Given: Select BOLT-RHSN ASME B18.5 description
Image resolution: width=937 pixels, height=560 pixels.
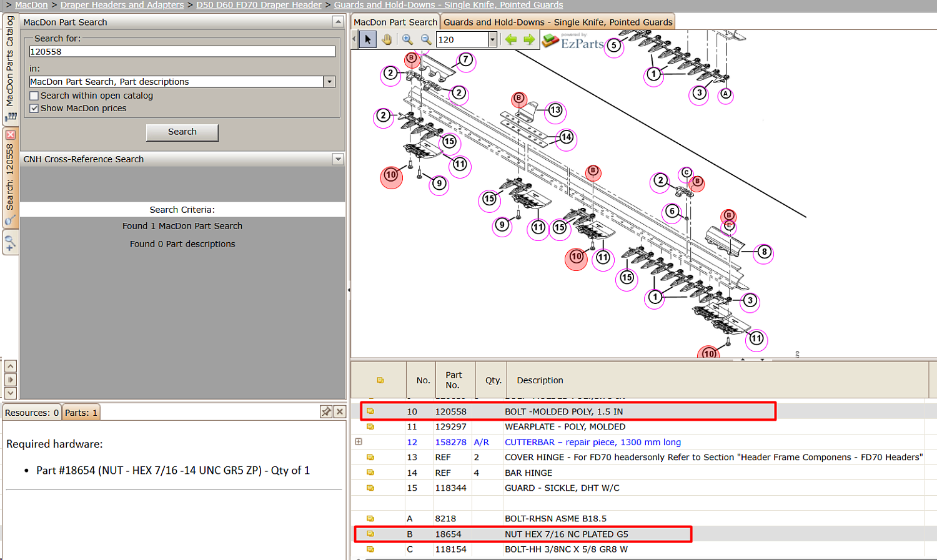Looking at the screenshot, I should click(x=555, y=518).
